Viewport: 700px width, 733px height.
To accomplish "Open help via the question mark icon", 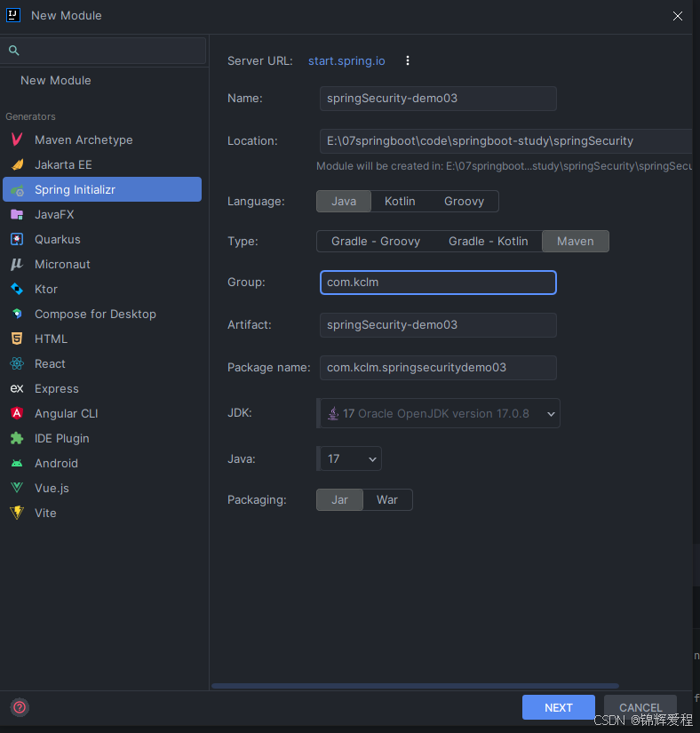I will pos(20,707).
